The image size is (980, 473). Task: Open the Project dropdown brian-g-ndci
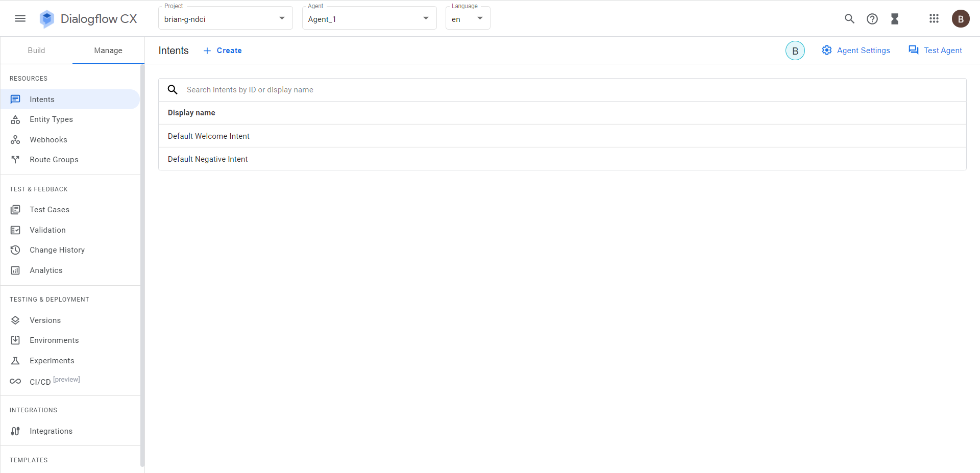(225, 18)
